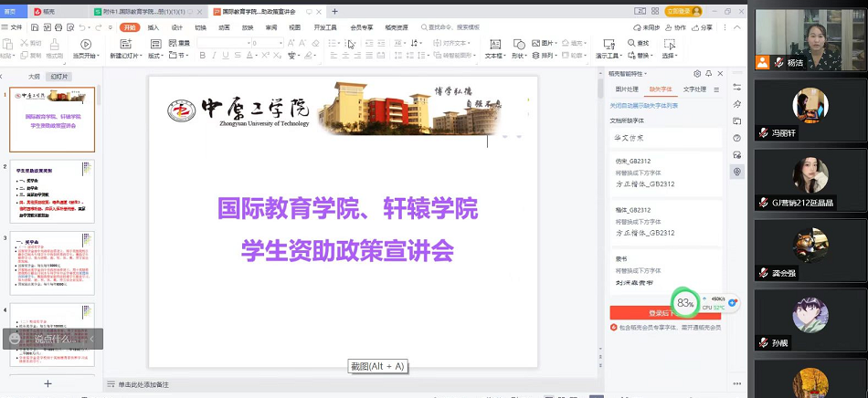
Task: Select slide 3 thumbnail 一、奖学金
Action: coord(52,263)
